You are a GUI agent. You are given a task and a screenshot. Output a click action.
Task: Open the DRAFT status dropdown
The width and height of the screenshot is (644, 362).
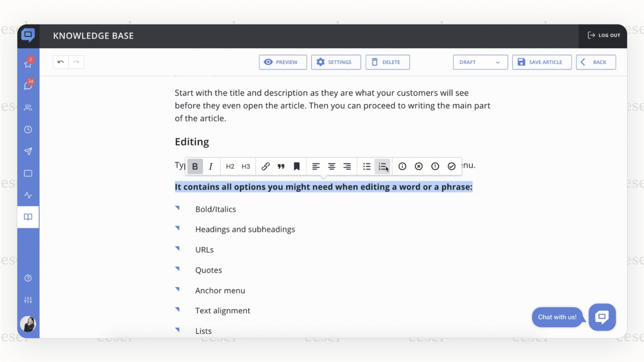[x=480, y=62]
